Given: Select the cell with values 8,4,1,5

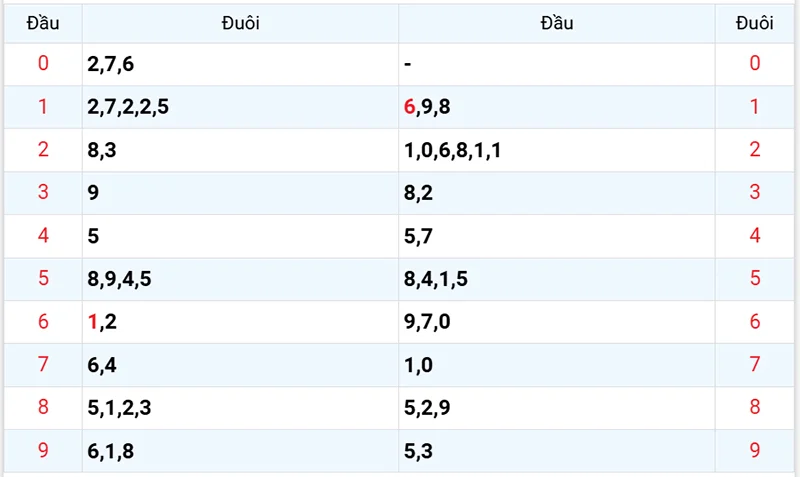Looking at the screenshot, I should click(435, 279).
